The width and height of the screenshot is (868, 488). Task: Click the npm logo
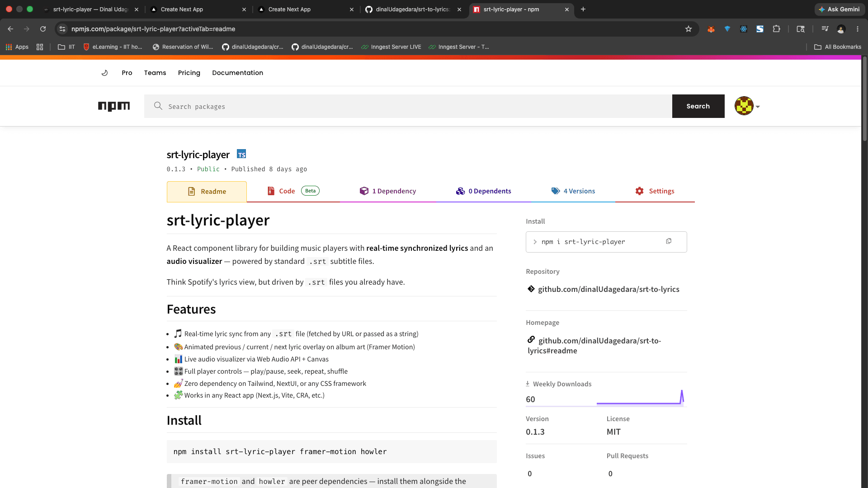coord(114,106)
